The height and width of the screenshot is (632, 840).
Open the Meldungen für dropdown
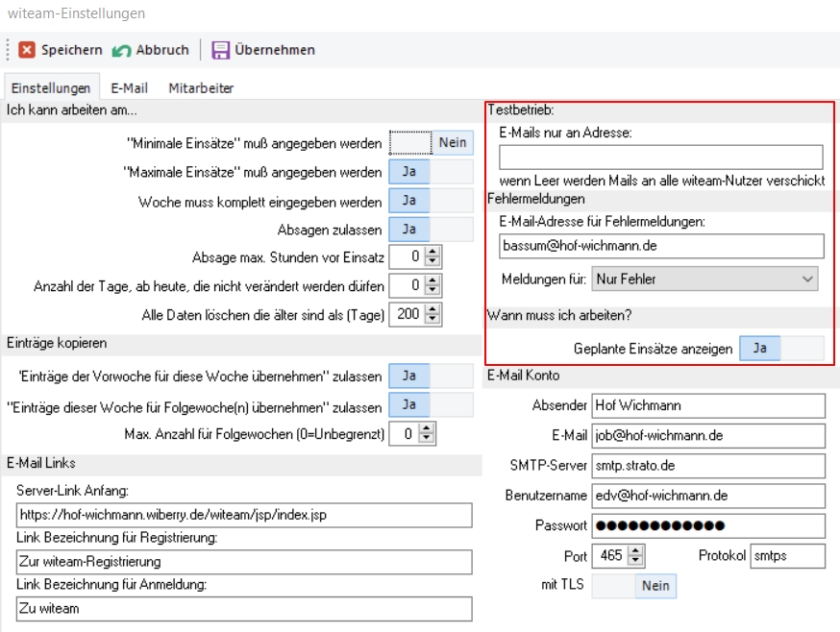tap(705, 280)
